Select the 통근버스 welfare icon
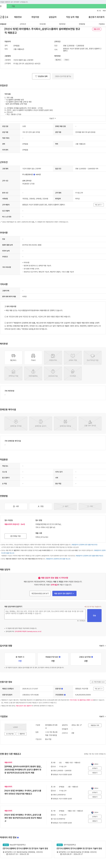Image resolution: width=106 pixels, height=868 pixels. pyautogui.click(x=13, y=357)
